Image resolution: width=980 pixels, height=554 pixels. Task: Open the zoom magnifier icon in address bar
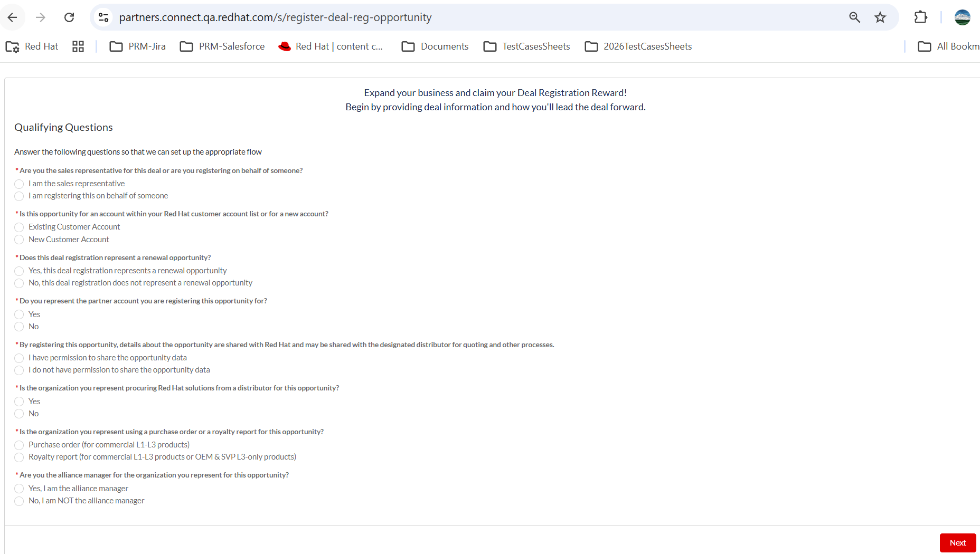point(855,17)
